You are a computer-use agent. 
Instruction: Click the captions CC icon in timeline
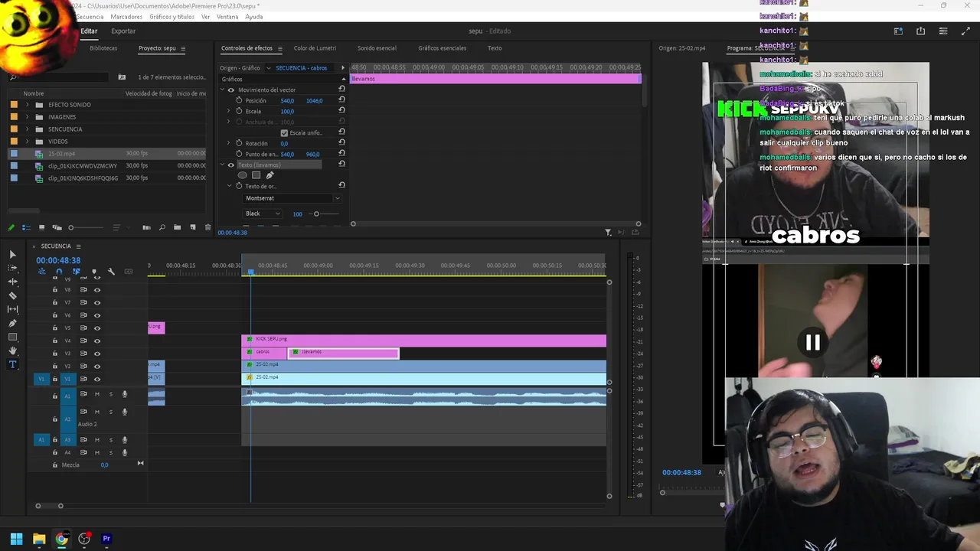tap(129, 272)
